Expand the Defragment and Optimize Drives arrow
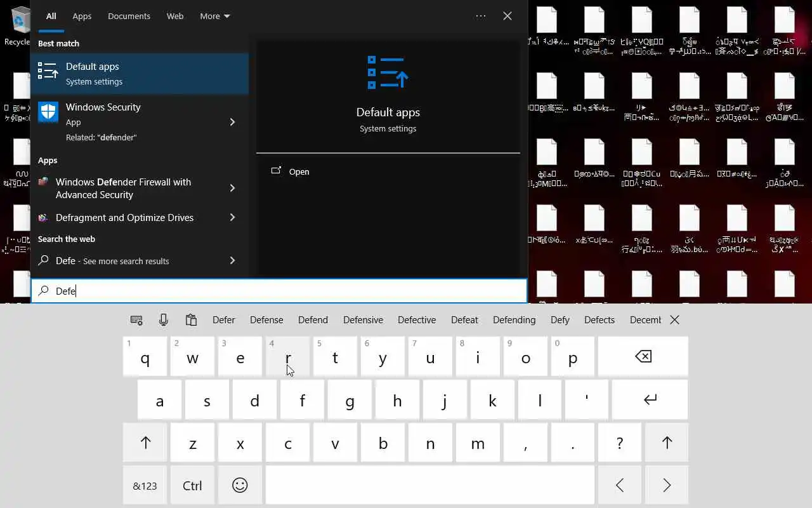 [x=232, y=217]
